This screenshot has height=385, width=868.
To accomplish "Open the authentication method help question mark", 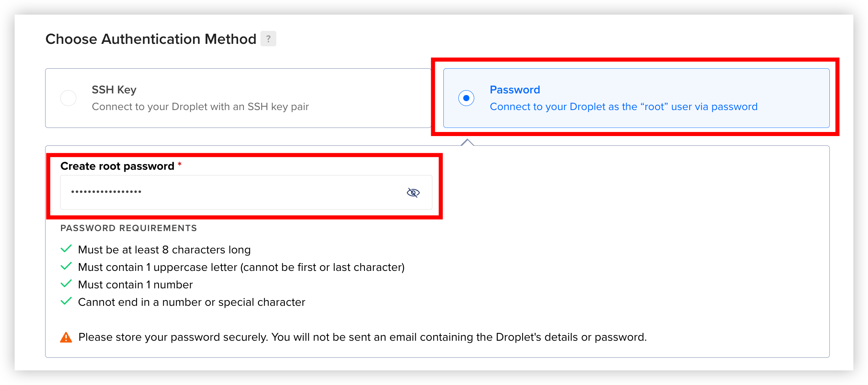I will click(x=268, y=39).
